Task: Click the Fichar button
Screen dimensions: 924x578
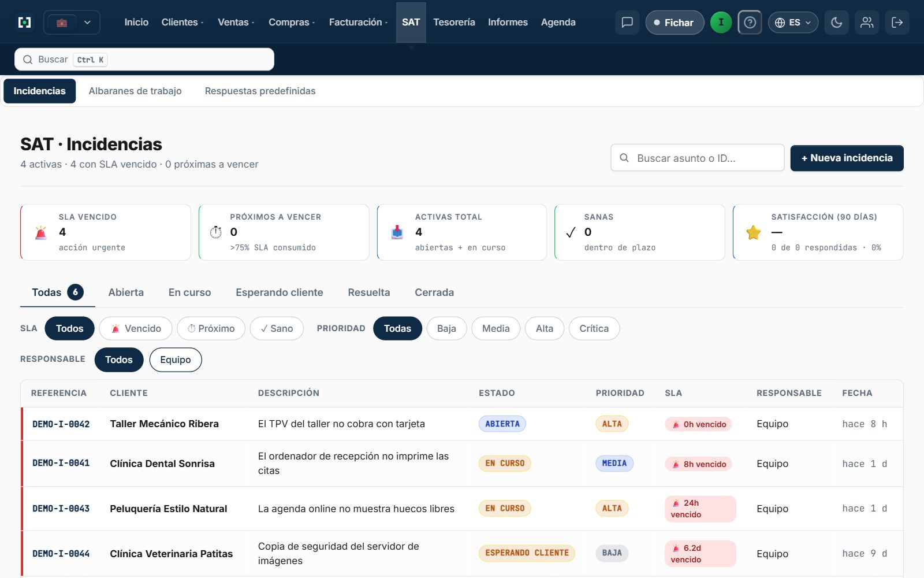Action: click(675, 23)
